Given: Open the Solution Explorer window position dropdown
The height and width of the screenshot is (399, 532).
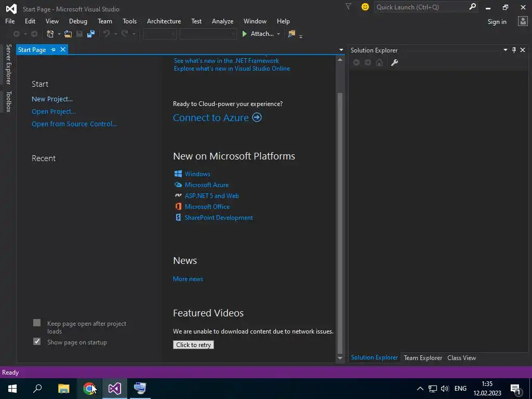Looking at the screenshot, I should tap(505, 50).
